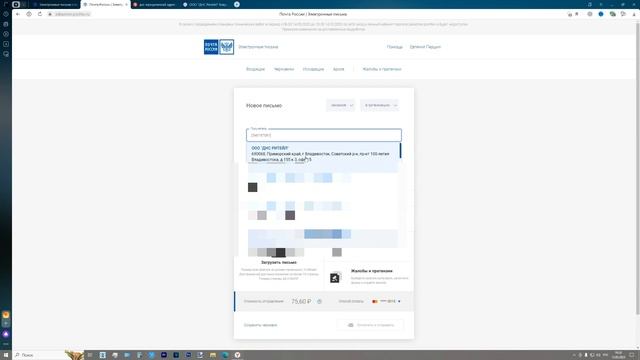Viewport: 640px width, 360px height.
Task: Open the user profile name in header
Action: coord(425,47)
